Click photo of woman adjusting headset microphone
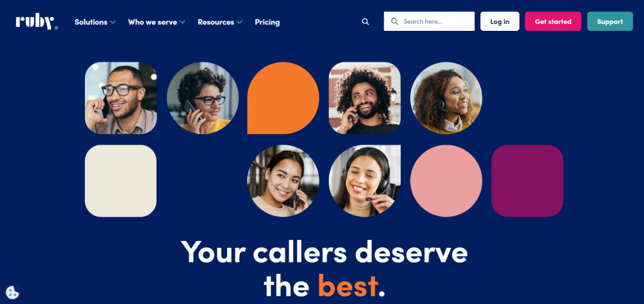 coord(365,181)
